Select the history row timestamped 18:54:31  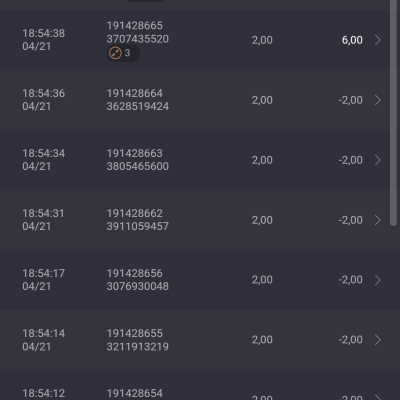pyautogui.click(x=195, y=220)
